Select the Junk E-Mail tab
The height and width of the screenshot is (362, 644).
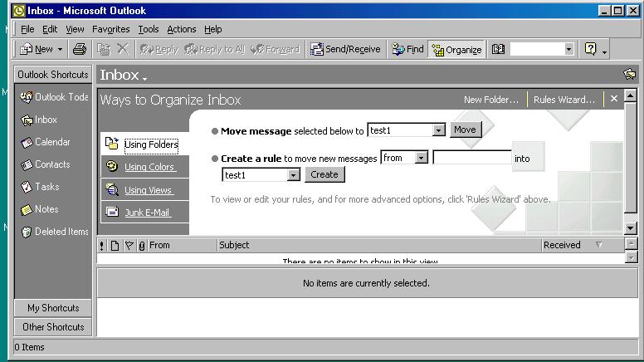[x=145, y=213]
